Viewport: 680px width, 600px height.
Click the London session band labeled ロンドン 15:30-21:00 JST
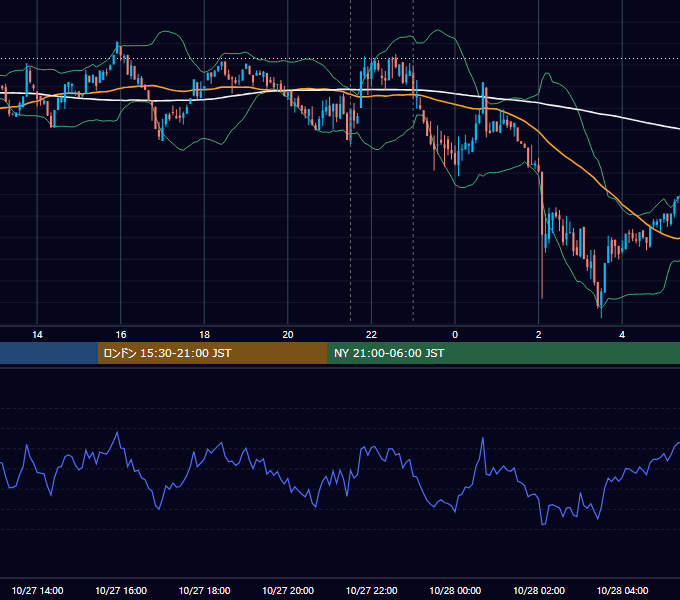(x=212, y=353)
